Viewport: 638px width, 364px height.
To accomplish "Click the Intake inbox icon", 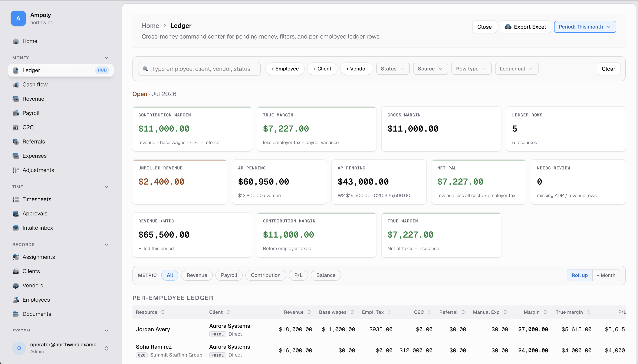I will click(x=16, y=228).
